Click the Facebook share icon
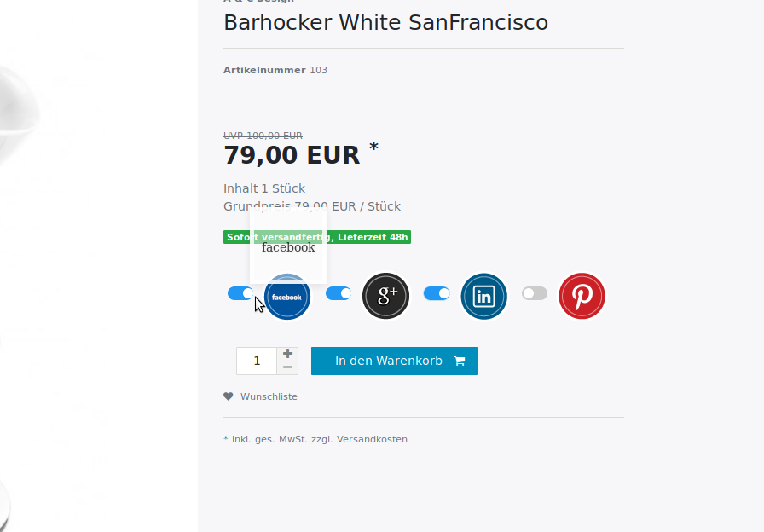Image resolution: width=764 pixels, height=532 pixels. 287,297
